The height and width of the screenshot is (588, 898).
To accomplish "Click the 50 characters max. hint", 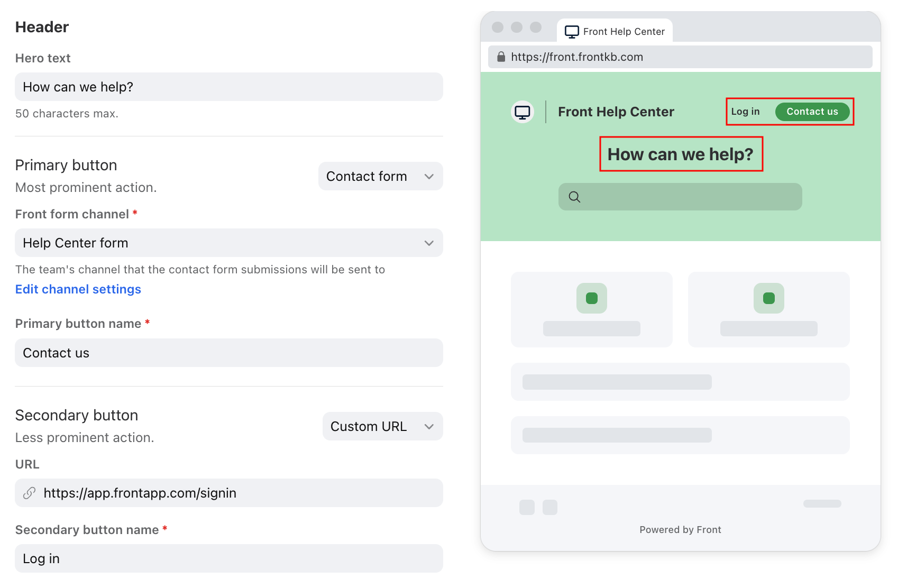I will point(67,114).
